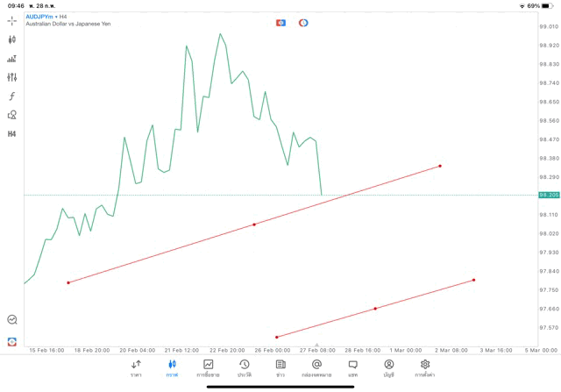This screenshot has width=561, height=392.
Task: Open the Chat (แชท) tab
Action: [352, 367]
